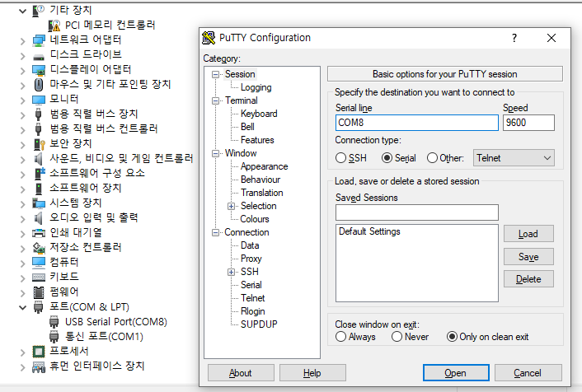Screen dimensions: 582x392
Task: Click the 범용 직렬 버스 장치 USB icon
Action: [x=38, y=114]
